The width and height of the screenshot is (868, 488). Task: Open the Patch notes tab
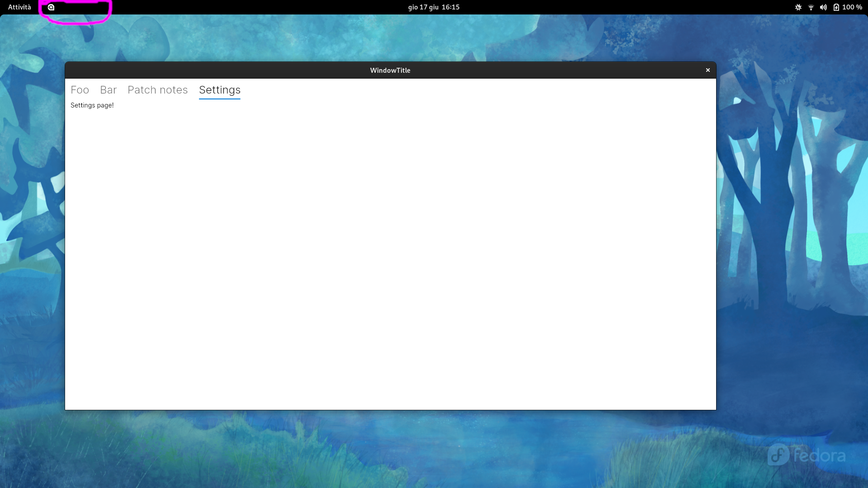tap(157, 90)
